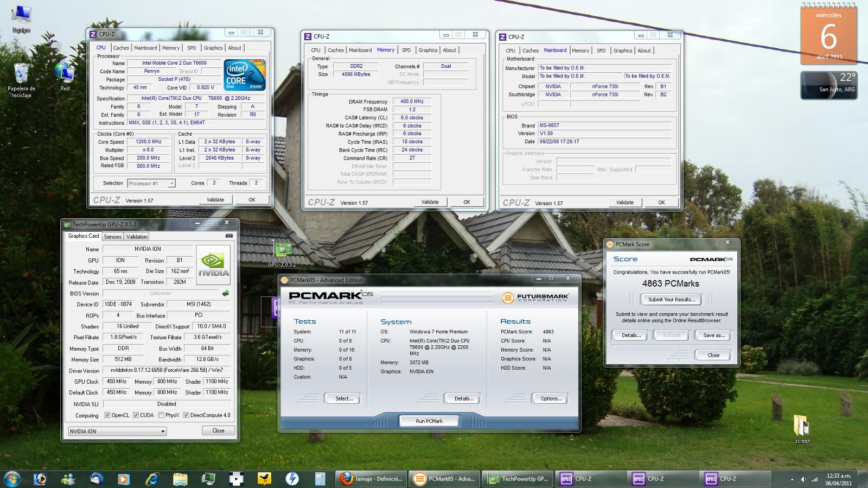Toggle the CUDA checkbox in GPU-Z
This screenshot has width=868, height=488.
pos(136,415)
